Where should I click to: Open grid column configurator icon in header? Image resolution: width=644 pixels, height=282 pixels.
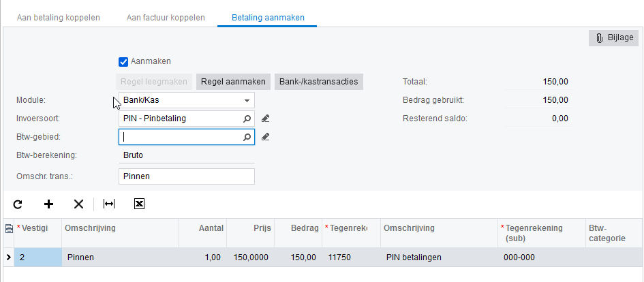8,228
